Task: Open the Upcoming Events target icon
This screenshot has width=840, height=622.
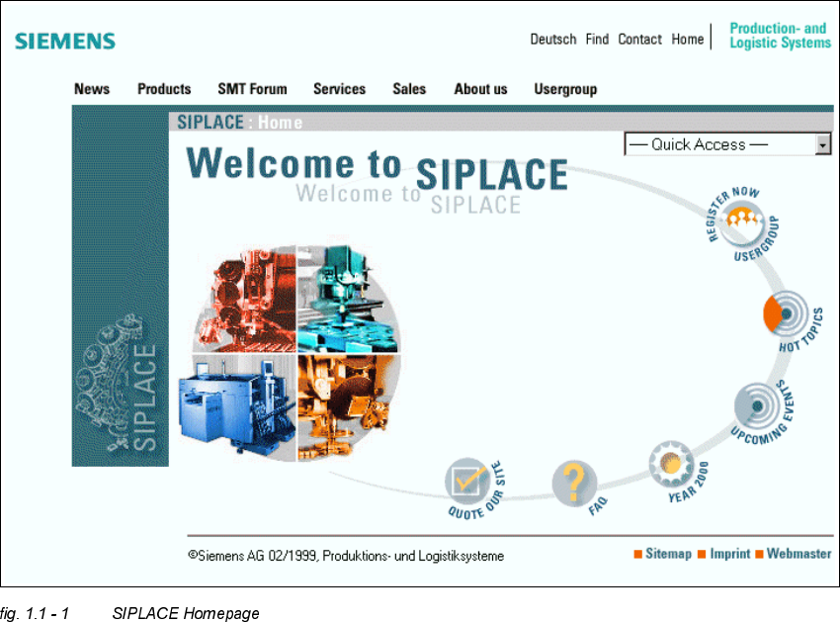Action: pyautogui.click(x=756, y=405)
